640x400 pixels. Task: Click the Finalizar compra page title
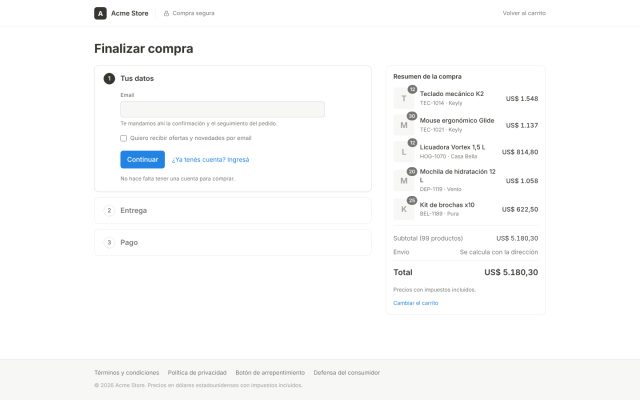144,49
